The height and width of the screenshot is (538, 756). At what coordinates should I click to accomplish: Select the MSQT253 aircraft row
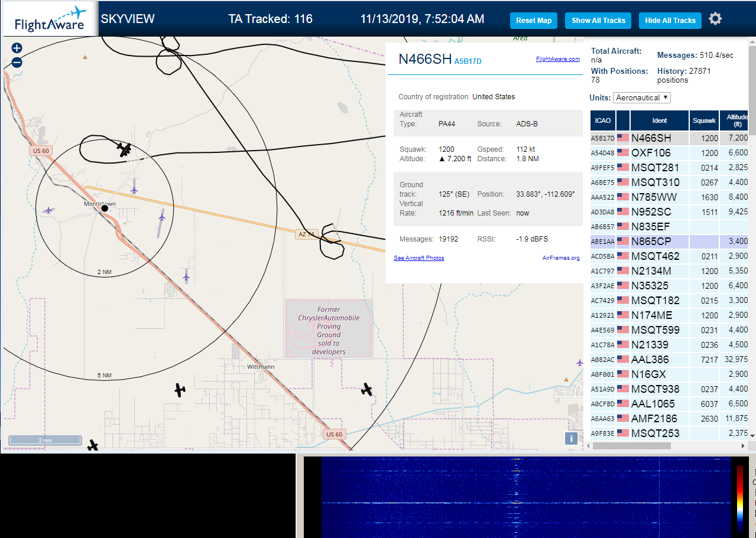(x=669, y=433)
